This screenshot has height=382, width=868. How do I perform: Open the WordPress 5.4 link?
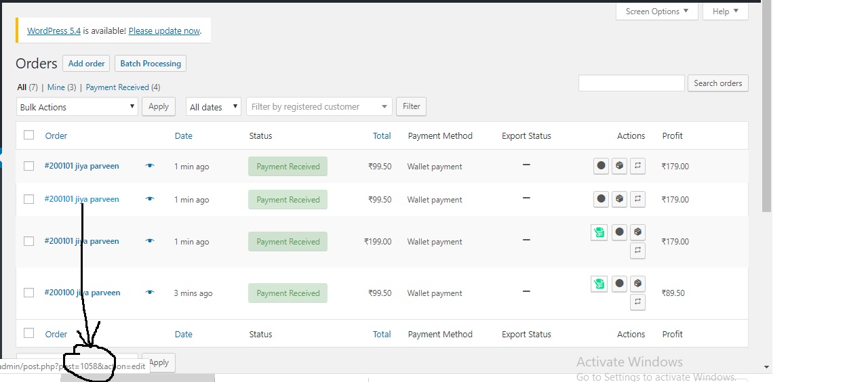(54, 30)
